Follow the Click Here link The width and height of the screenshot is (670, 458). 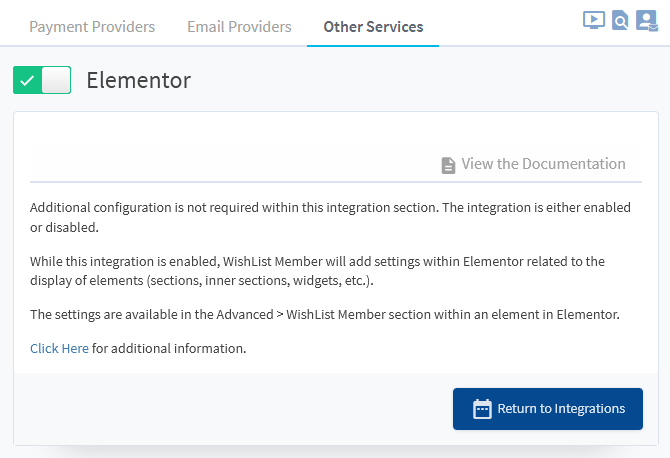click(59, 349)
